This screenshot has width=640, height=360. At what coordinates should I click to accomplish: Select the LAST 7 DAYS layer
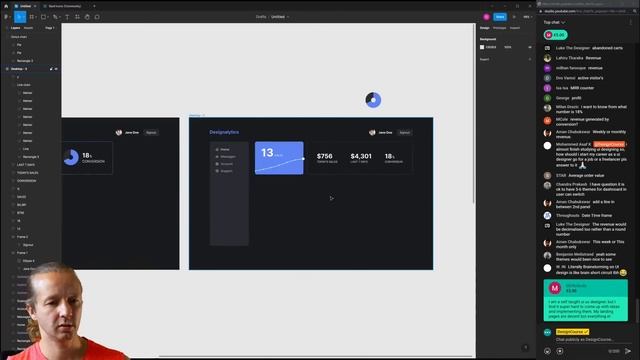(26, 165)
